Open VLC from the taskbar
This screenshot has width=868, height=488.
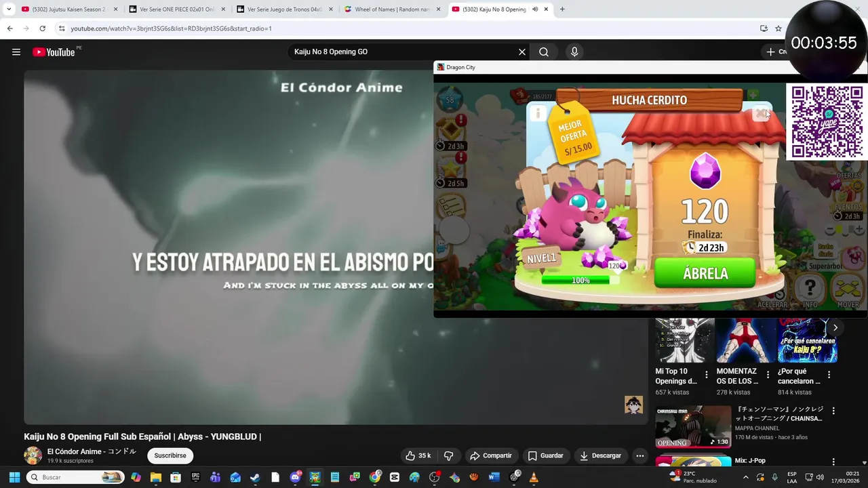(534, 477)
